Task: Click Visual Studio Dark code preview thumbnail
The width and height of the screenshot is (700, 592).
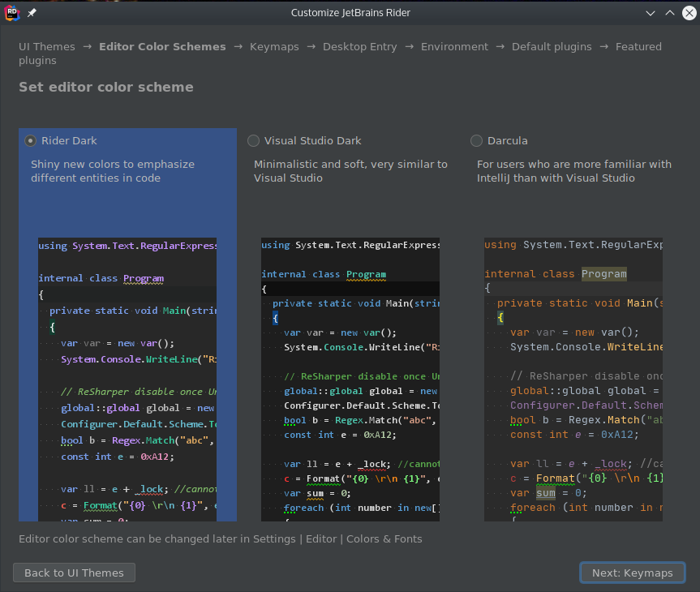Action: (350, 380)
